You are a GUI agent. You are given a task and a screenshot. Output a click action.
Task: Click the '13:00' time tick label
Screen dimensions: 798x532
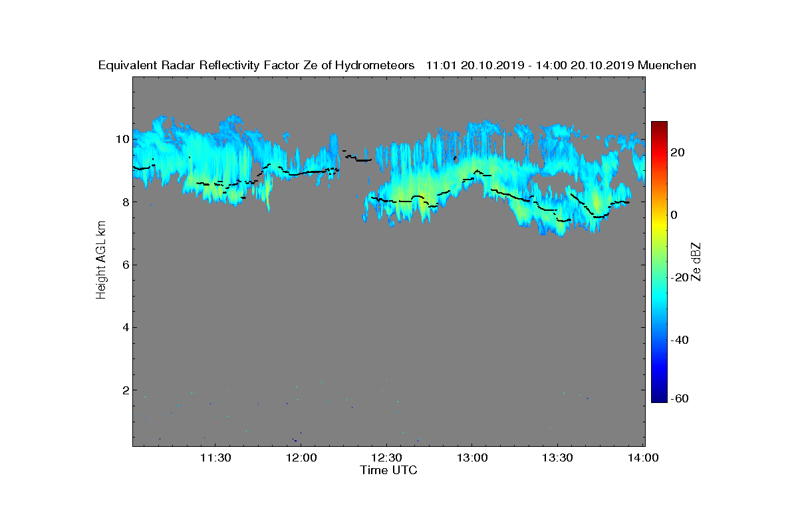[x=472, y=458]
